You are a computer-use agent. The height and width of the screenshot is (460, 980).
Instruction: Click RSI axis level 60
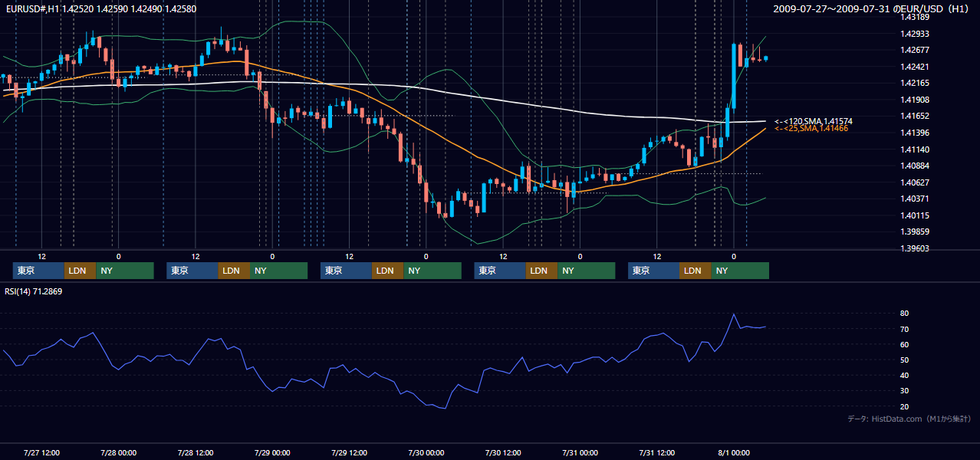tap(905, 344)
